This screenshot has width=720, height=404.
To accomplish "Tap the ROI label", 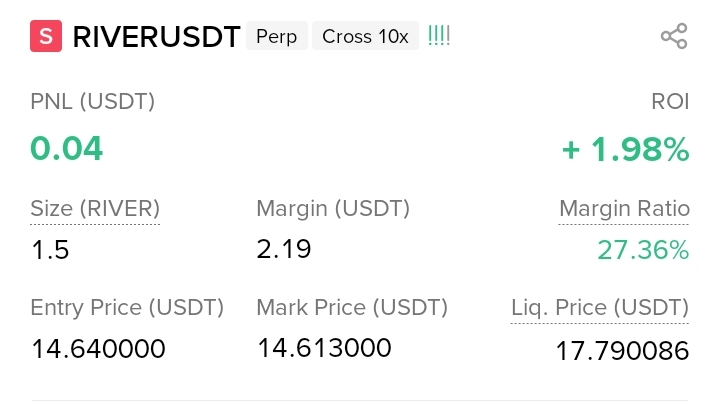I will [670, 101].
